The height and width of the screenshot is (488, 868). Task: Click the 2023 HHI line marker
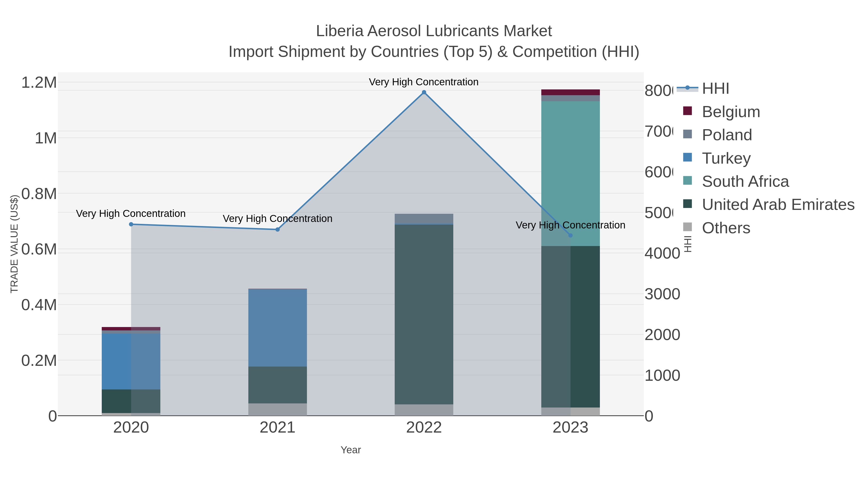570,235
